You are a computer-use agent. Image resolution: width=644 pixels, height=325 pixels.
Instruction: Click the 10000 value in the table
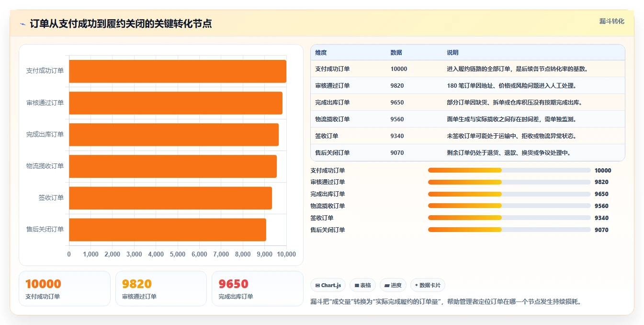coord(399,69)
